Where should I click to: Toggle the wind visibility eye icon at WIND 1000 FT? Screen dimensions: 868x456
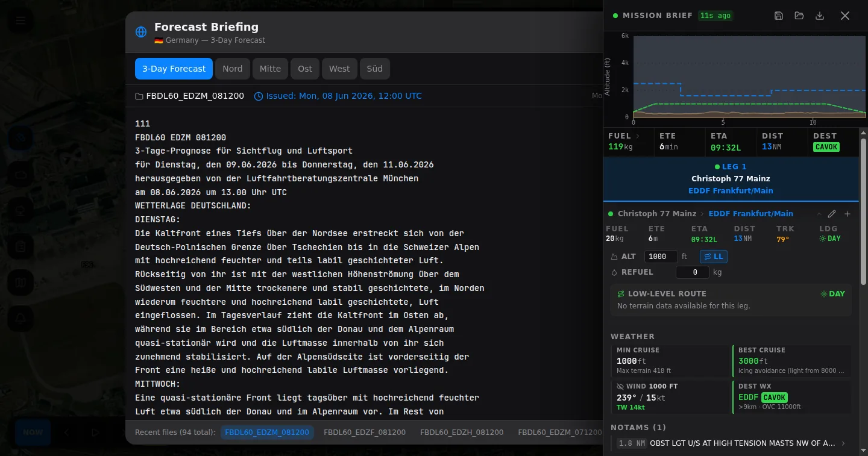(620, 386)
